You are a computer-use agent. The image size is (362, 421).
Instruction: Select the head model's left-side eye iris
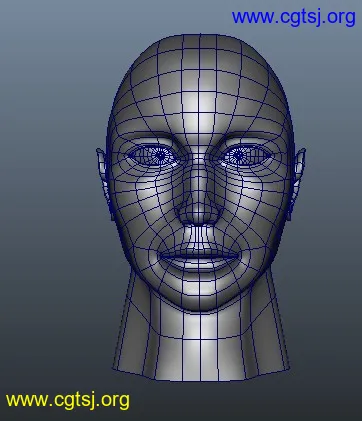tap(160, 155)
